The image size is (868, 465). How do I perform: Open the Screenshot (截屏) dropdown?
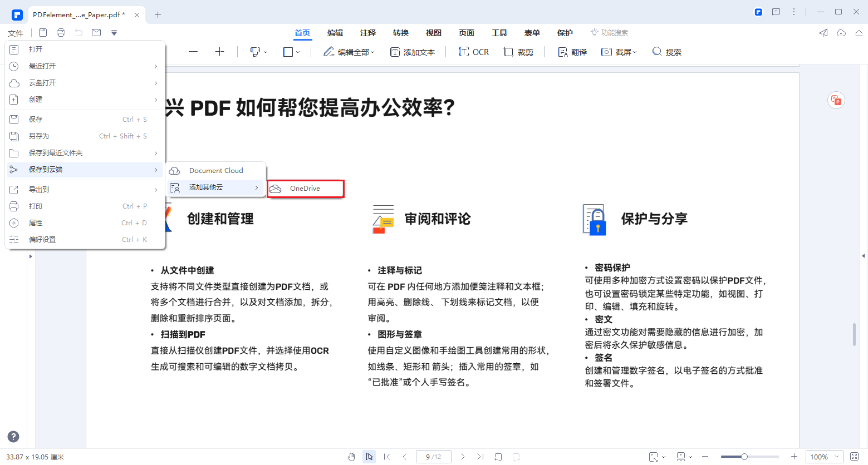619,52
